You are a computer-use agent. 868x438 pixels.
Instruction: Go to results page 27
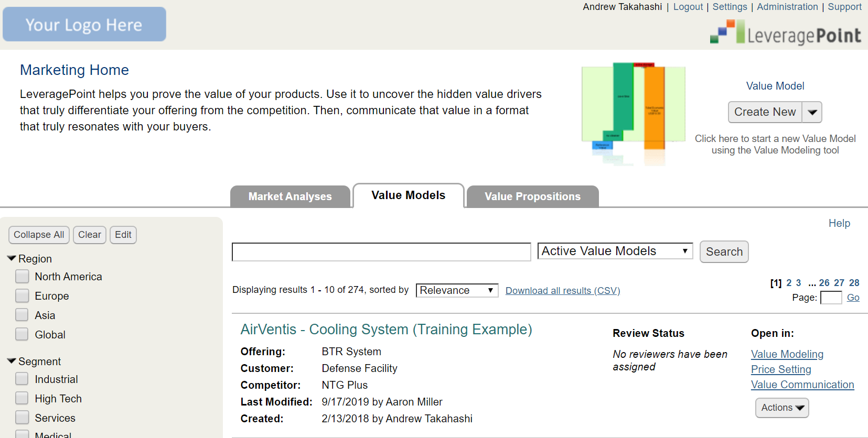839,283
